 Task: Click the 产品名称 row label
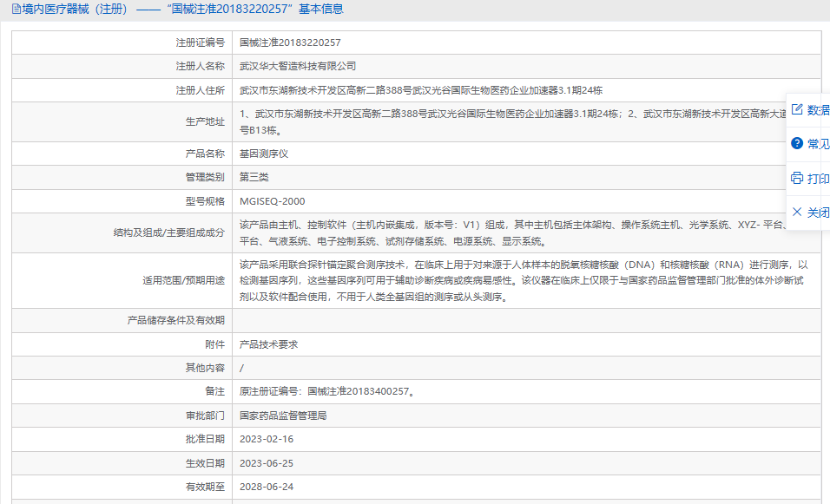[205, 154]
